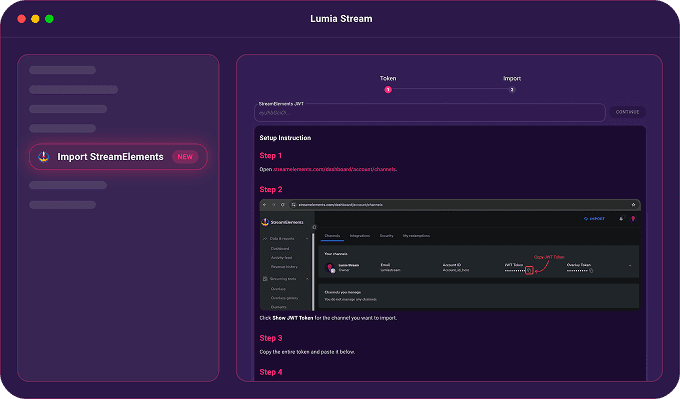680x399 pixels.
Task: Click the notification bell in the dashboard screenshot
Action: 621,219
